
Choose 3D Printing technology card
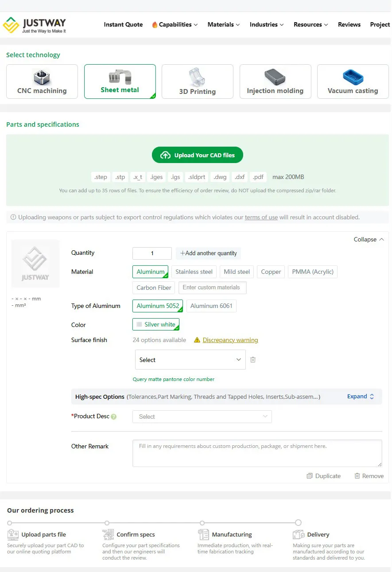click(198, 82)
